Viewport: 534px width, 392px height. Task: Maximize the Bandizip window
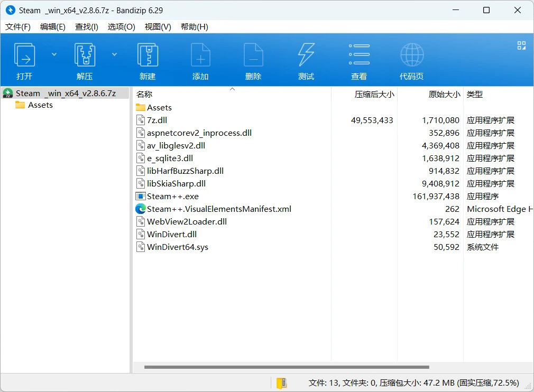point(486,10)
